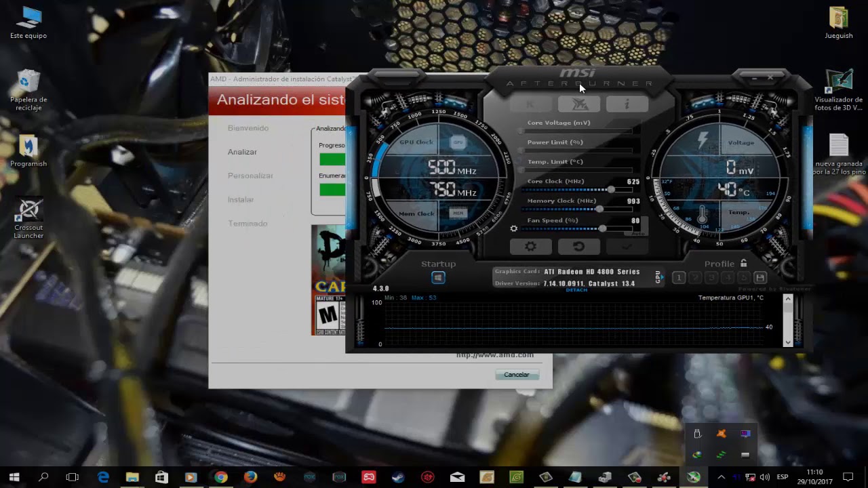
Task: Click the graph scrollbar up arrow
Action: pyautogui.click(x=787, y=299)
